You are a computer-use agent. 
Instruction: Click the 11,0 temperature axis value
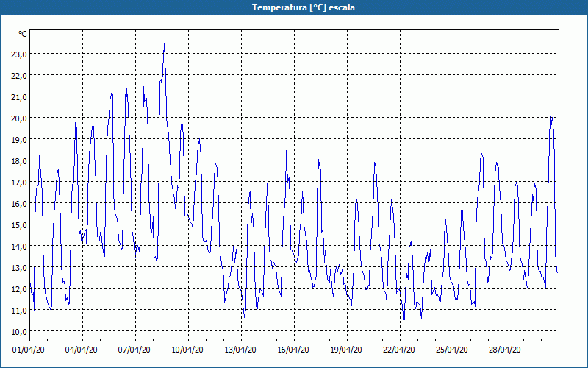(x=19, y=310)
